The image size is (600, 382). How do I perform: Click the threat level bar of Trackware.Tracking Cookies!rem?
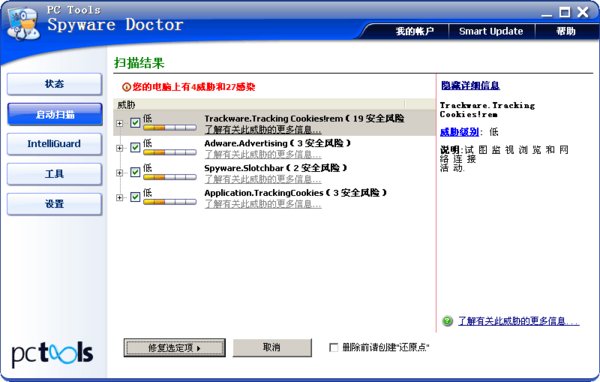click(170, 127)
